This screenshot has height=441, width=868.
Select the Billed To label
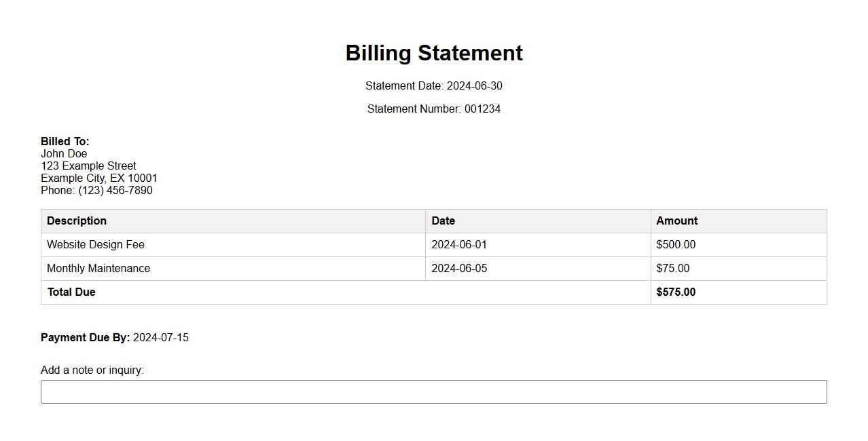[65, 142]
